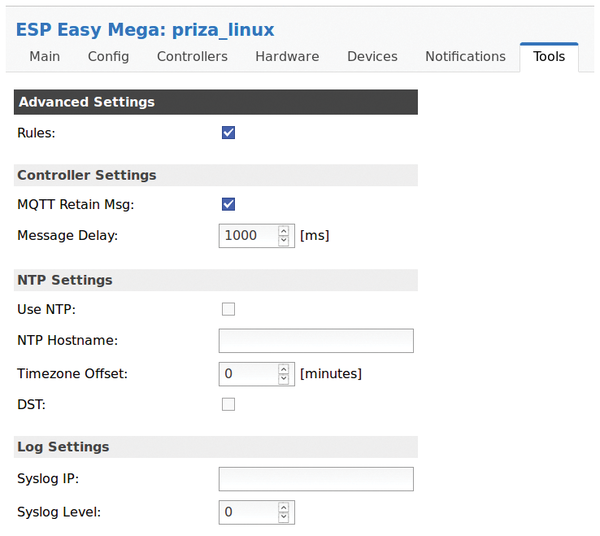Uncheck the MQTT Retain Msg option
This screenshot has width=600, height=536.
[x=228, y=204]
